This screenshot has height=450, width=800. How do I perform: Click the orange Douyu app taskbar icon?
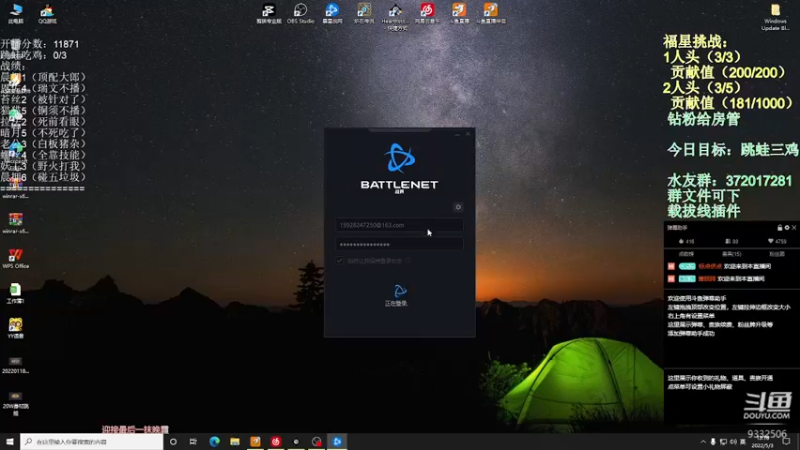tap(255, 441)
